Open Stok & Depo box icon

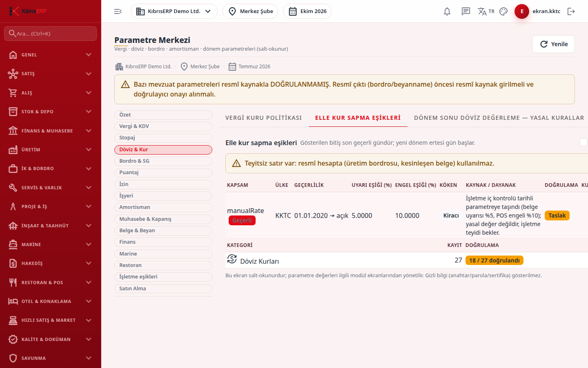click(x=13, y=112)
